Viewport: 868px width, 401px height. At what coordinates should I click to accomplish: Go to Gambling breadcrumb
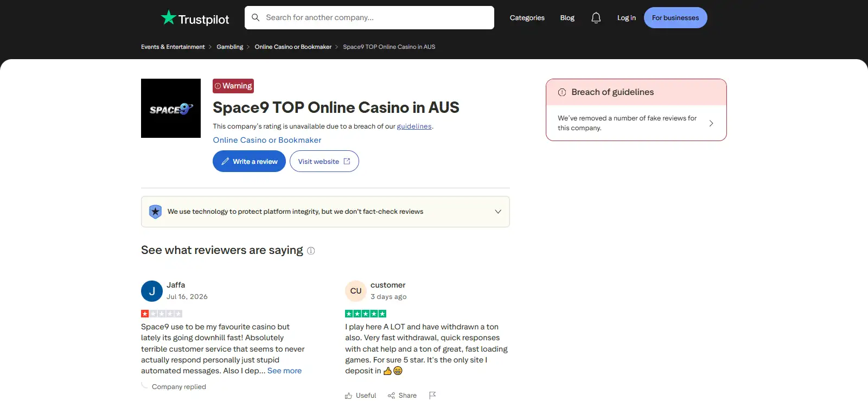(x=230, y=47)
